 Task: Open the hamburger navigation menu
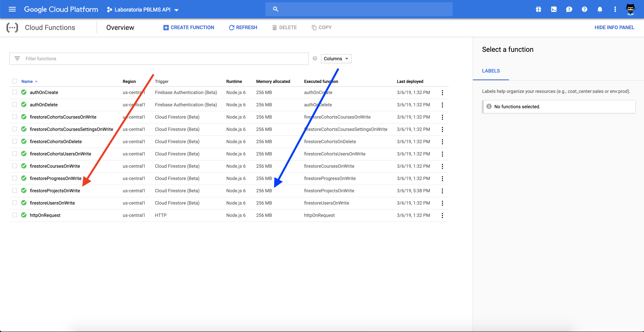(x=12, y=9)
